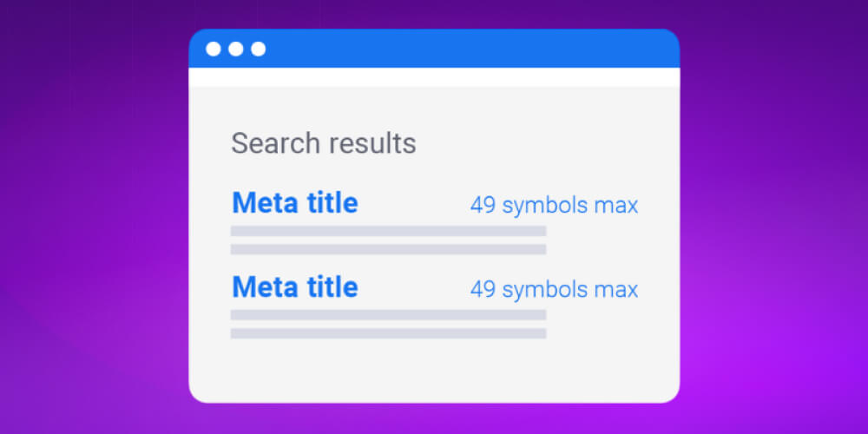Click upper gray line under second Meta title
The height and width of the screenshot is (434, 868).
[388, 315]
